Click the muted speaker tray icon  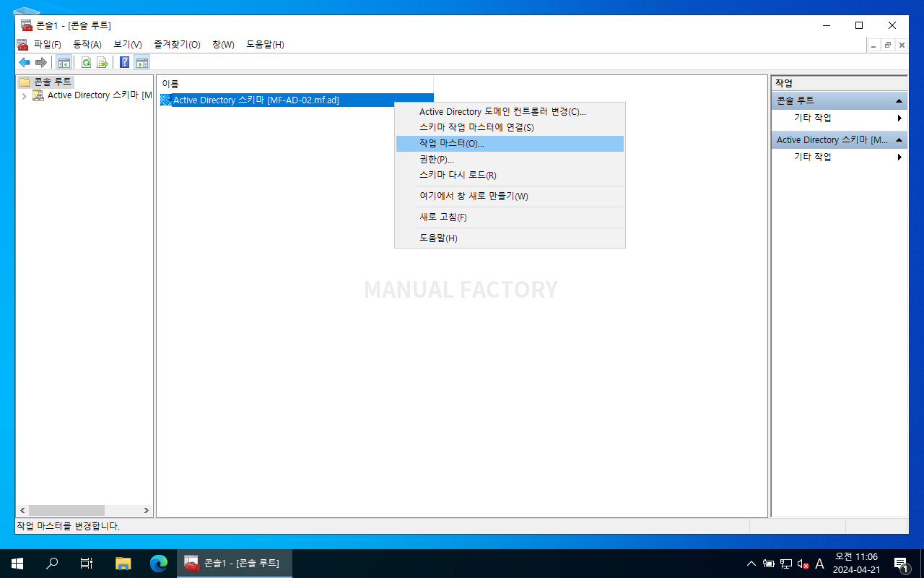click(803, 564)
